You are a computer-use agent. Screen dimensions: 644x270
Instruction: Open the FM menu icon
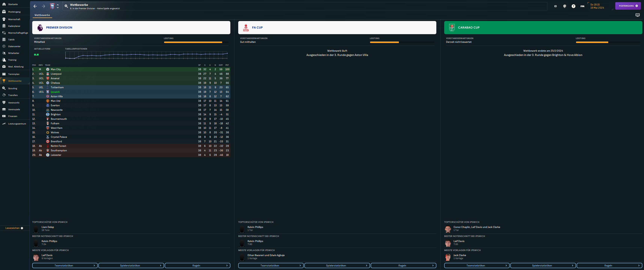583,6
